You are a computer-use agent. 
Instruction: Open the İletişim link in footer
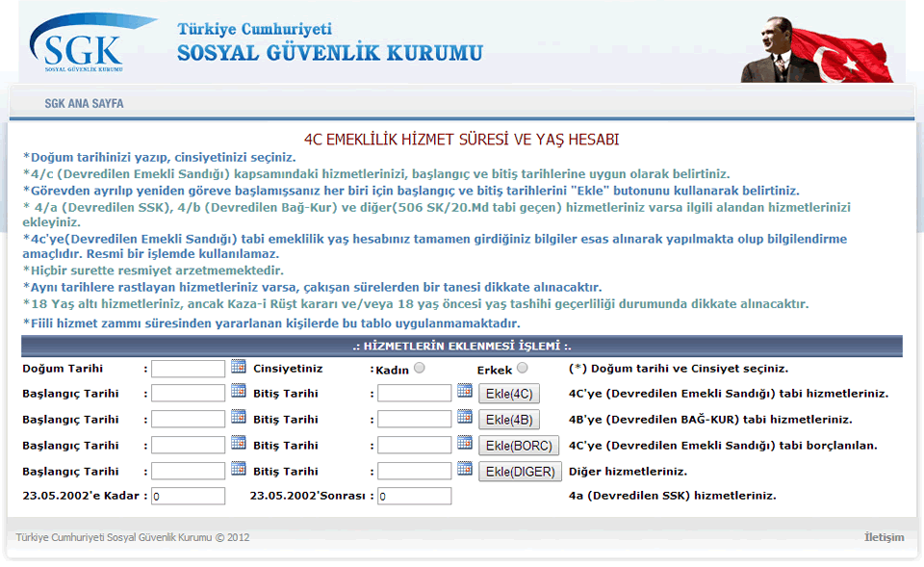point(884,537)
